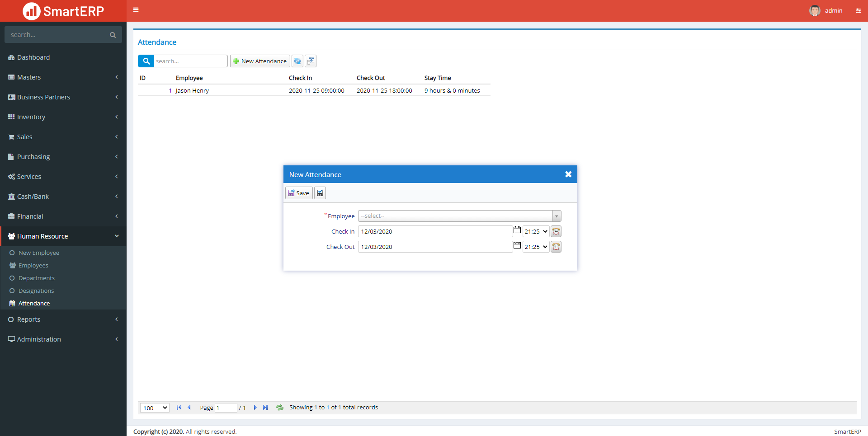Image resolution: width=868 pixels, height=436 pixels.
Task: Reload the page records with the green refresh icon
Action: [280, 407]
